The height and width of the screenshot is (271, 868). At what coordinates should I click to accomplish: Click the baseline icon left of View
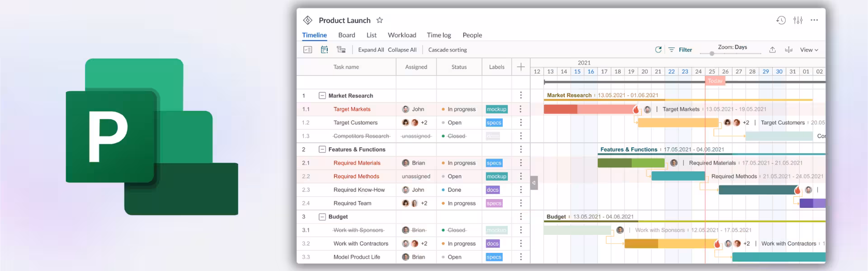click(789, 50)
